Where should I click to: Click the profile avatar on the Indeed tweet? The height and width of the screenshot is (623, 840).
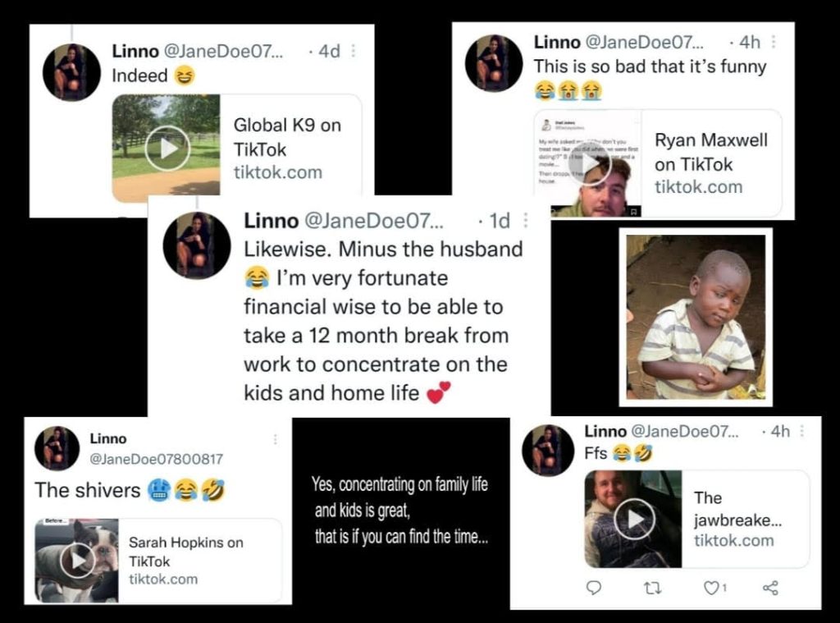(71, 72)
